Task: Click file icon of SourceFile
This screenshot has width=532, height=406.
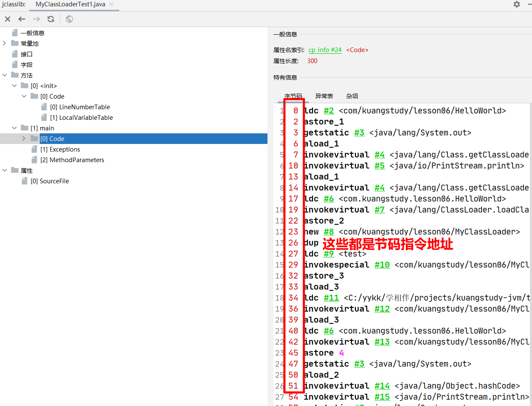Action: tap(25, 181)
